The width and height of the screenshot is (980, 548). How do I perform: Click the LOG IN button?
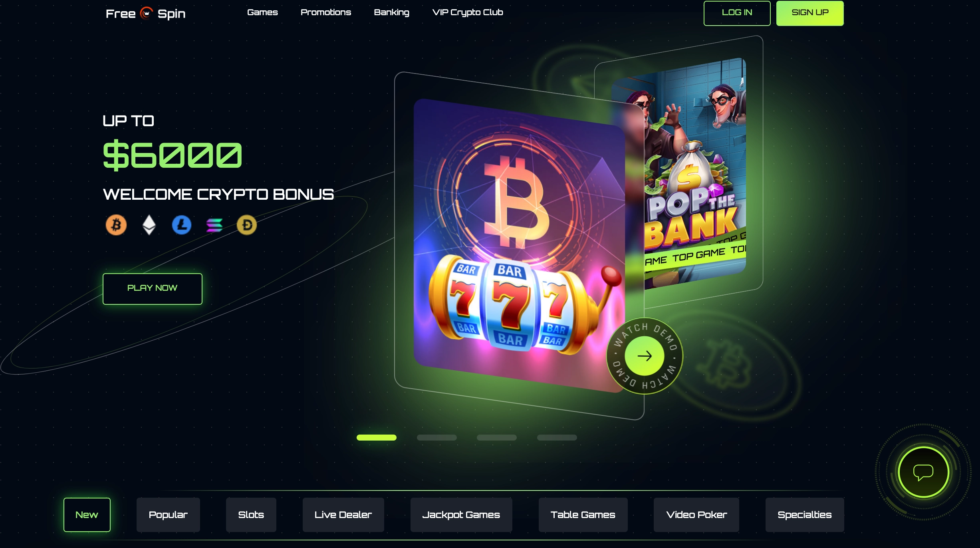point(737,13)
